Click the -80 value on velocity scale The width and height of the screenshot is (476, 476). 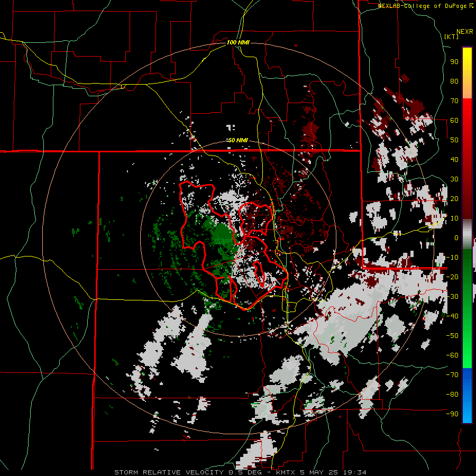point(452,395)
